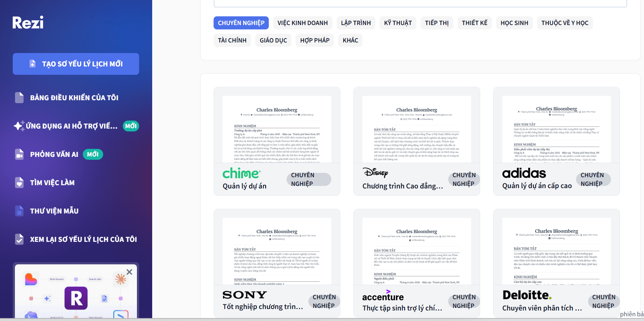Click CHUYÊN NGHIỆP tag on Deloitte card
The width and height of the screenshot is (644, 321).
pos(604,301)
